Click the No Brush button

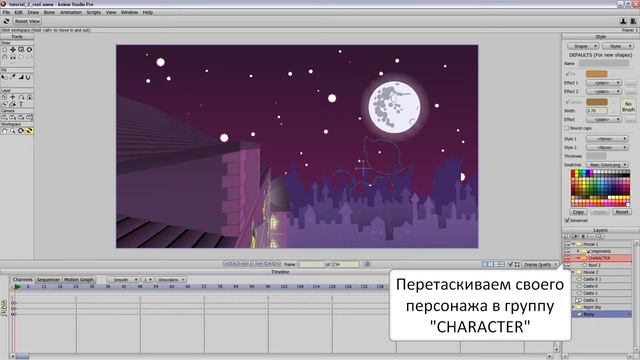(x=628, y=107)
